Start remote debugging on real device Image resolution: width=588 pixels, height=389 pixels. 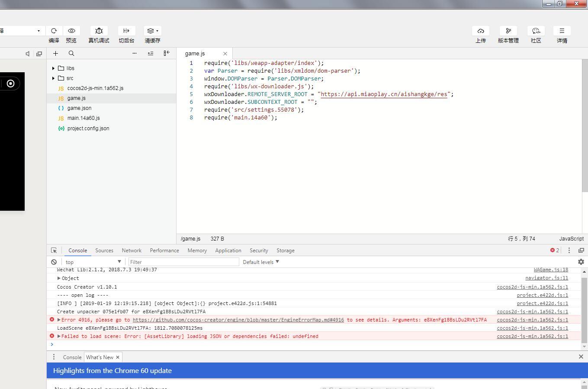pos(99,31)
